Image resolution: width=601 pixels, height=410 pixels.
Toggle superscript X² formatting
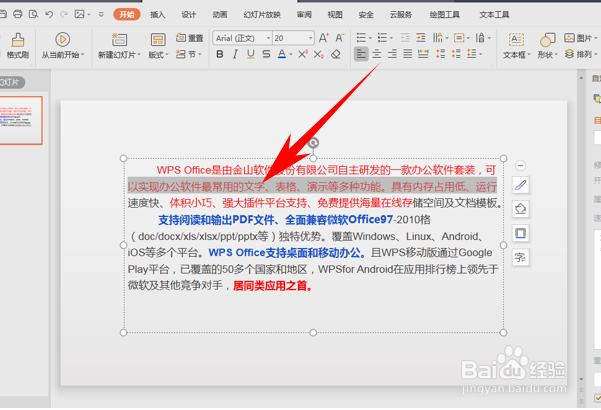pyautogui.click(x=303, y=54)
